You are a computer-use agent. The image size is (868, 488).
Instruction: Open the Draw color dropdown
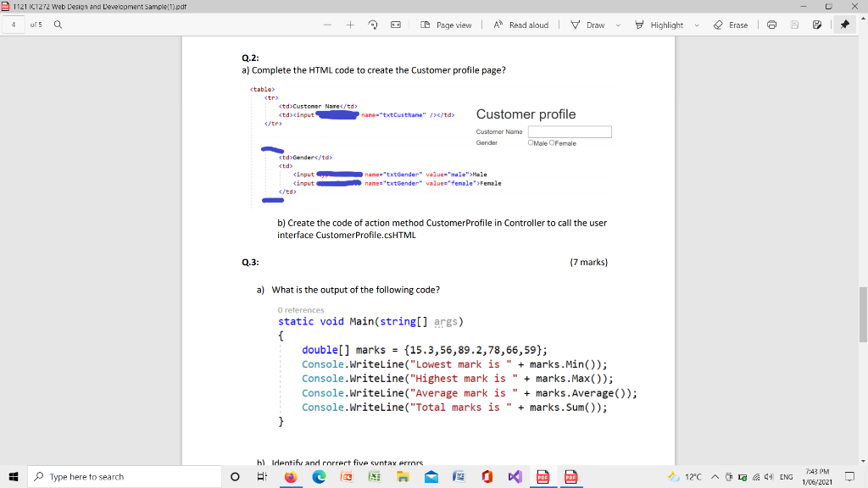617,25
